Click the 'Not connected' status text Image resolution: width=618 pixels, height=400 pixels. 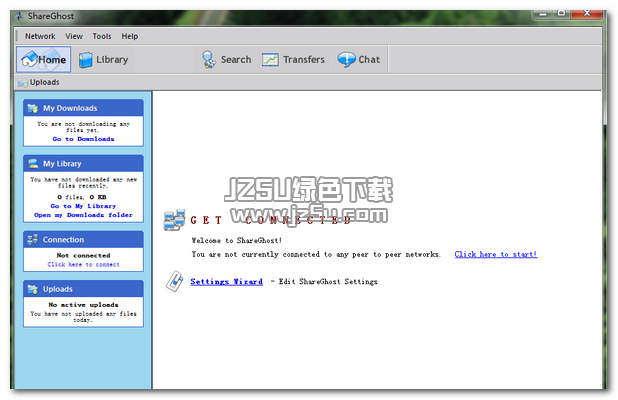pyautogui.click(x=83, y=255)
